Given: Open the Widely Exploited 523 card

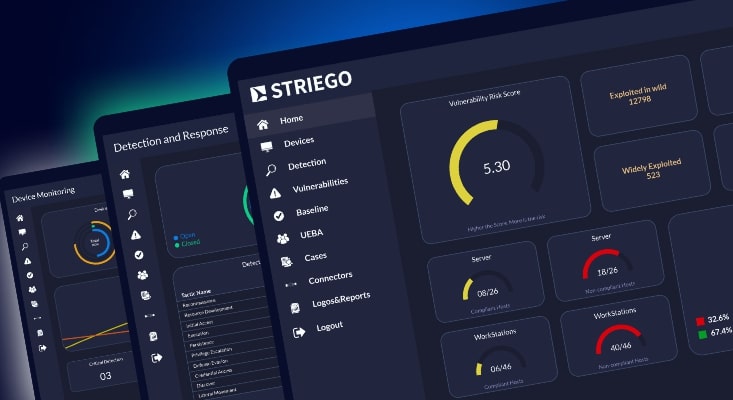Looking at the screenshot, I should pyautogui.click(x=652, y=169).
